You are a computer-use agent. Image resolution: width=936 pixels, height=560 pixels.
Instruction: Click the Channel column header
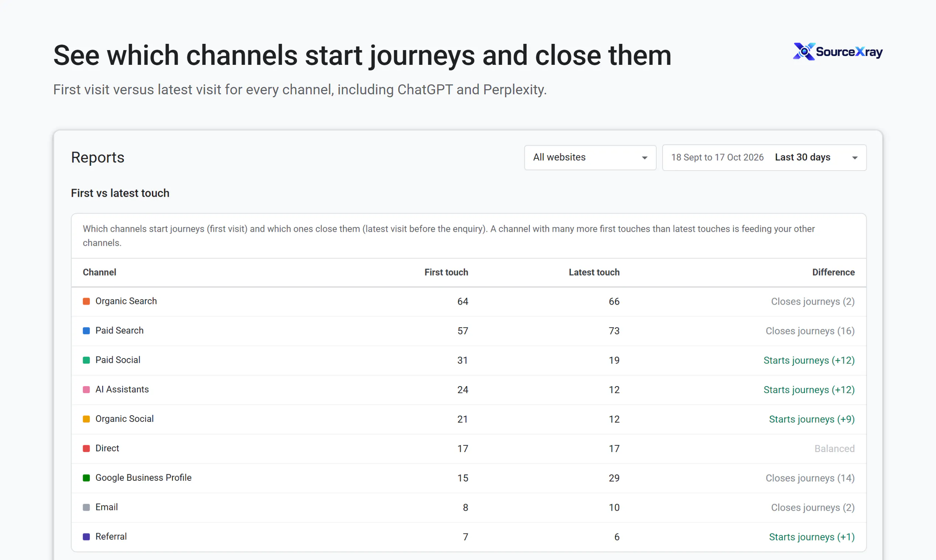tap(99, 273)
